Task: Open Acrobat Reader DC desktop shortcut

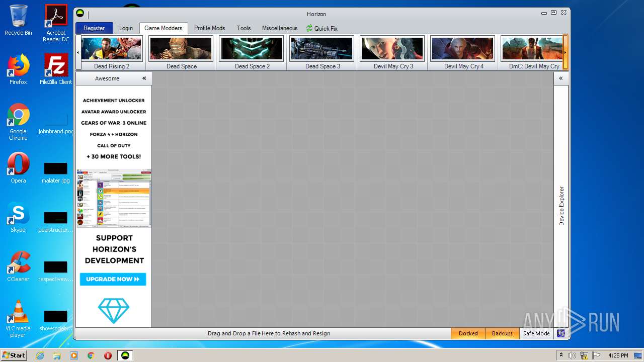Action: 56,23
